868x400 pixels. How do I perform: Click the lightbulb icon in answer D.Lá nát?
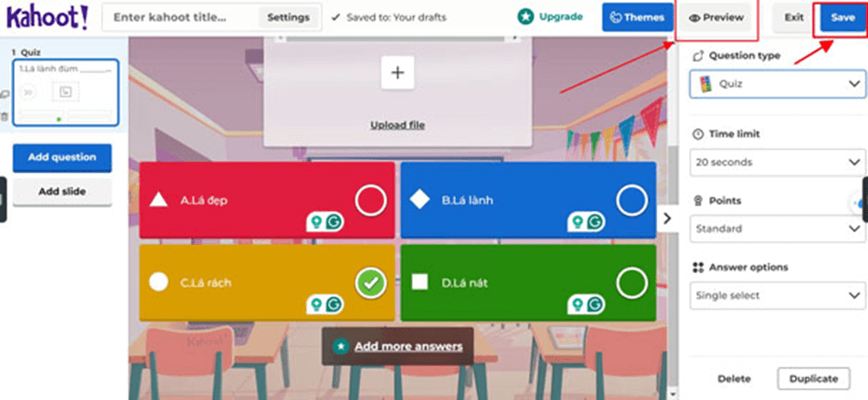click(577, 304)
